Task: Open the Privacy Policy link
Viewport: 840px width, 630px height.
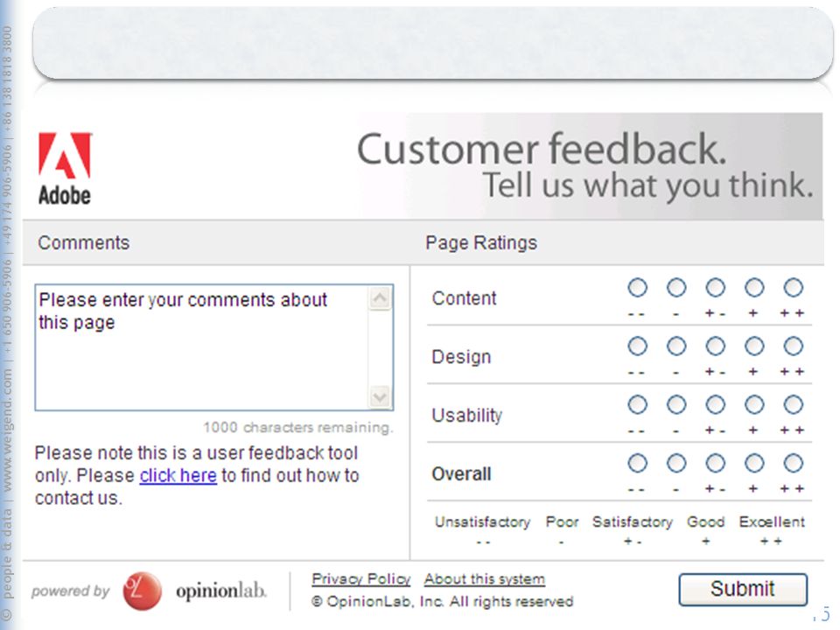Action: click(x=361, y=579)
